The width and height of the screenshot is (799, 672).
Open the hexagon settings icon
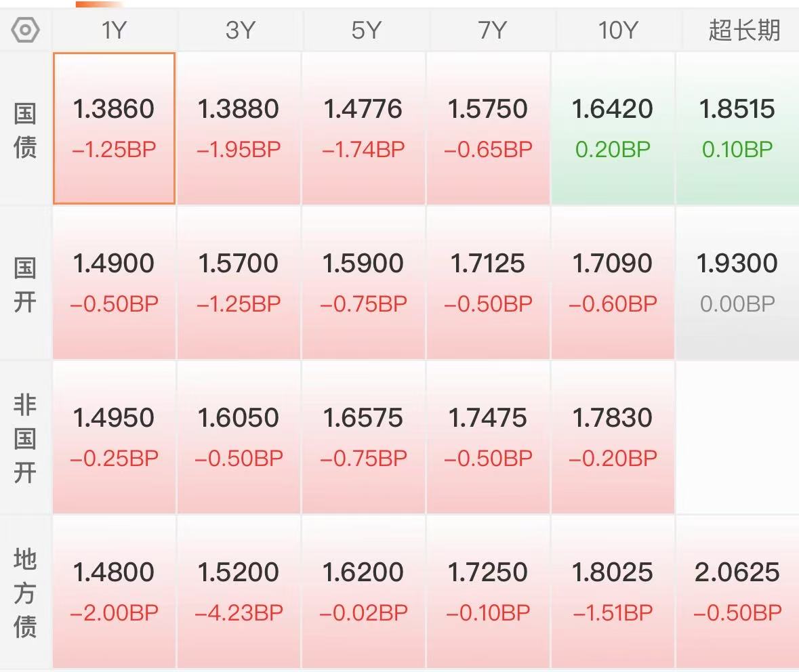point(25,30)
